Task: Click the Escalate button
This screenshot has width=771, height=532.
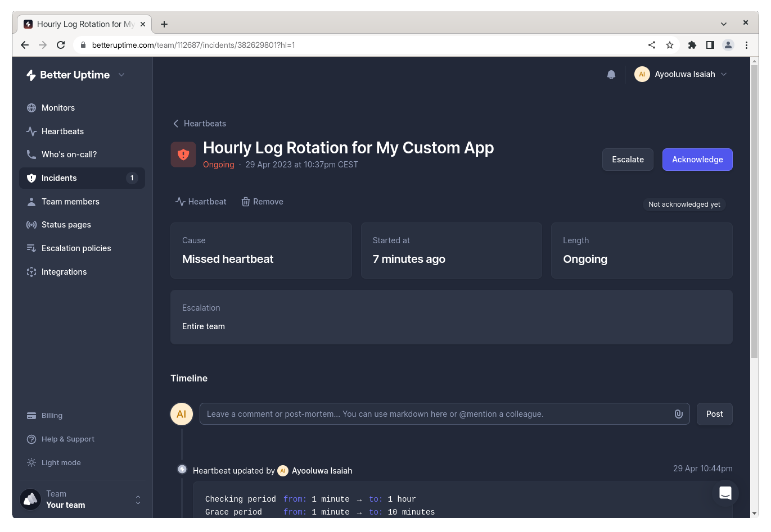Action: [x=627, y=159]
